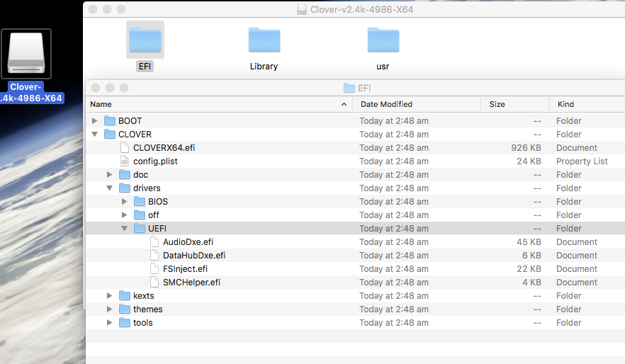The width and height of the screenshot is (625, 364).
Task: Close the Clover-v2.4k-4986-X64 window
Action: click(93, 9)
